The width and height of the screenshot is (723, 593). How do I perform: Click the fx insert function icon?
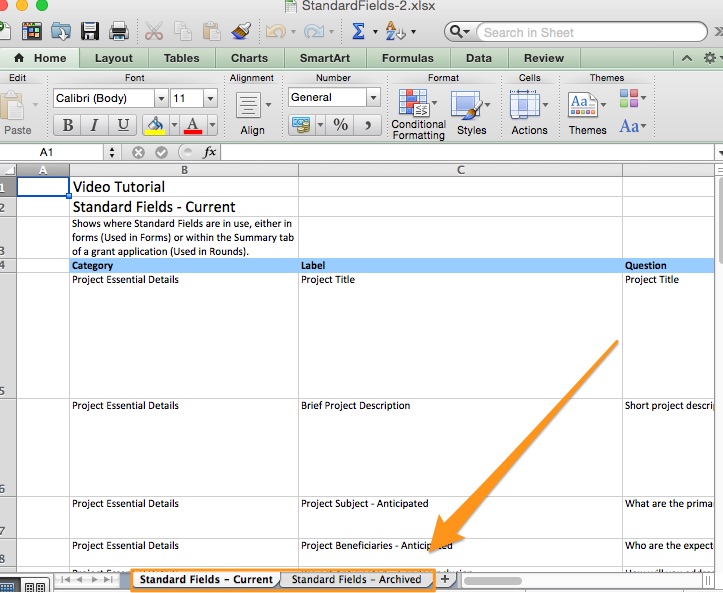click(210, 153)
